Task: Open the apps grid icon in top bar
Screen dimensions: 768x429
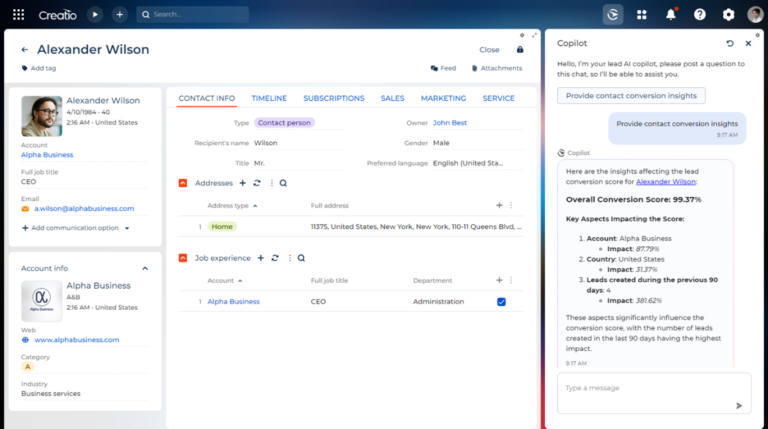Action: click(641, 15)
